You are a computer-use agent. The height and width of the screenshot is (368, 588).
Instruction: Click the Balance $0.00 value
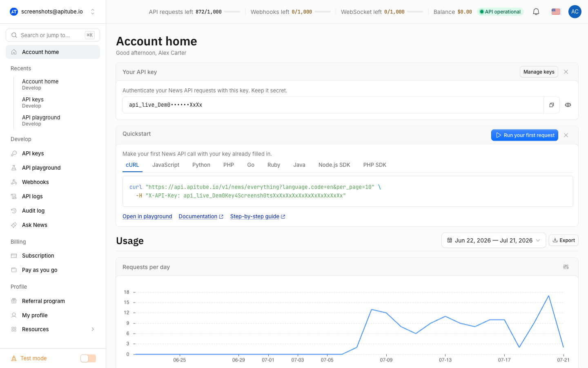pos(465,12)
